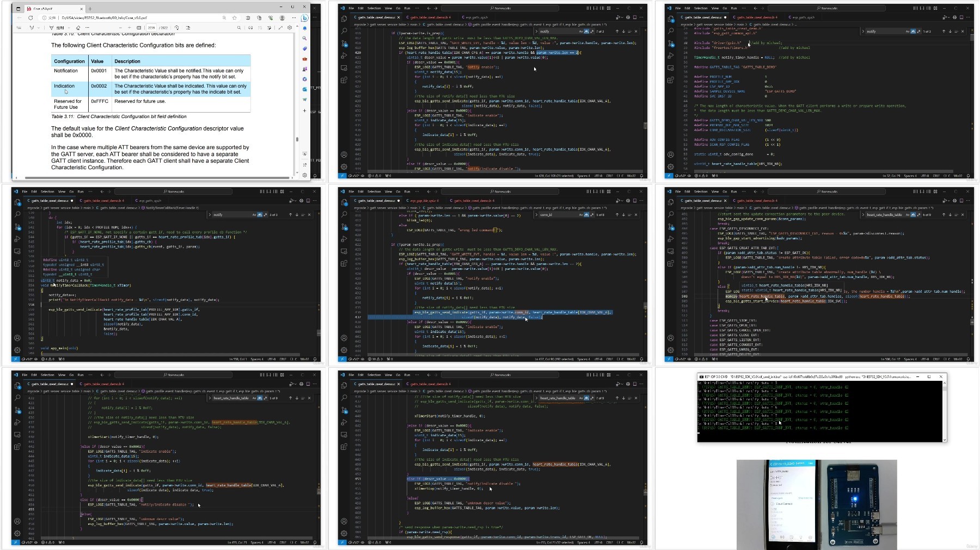Screen dimensions: 980x550
Task: Open editor more-actions ellipsis in top-right VS Code frame
Action: pos(968,17)
